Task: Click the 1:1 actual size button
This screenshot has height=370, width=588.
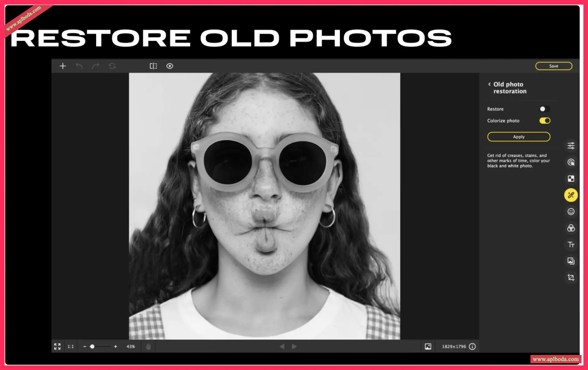Action: (x=71, y=346)
